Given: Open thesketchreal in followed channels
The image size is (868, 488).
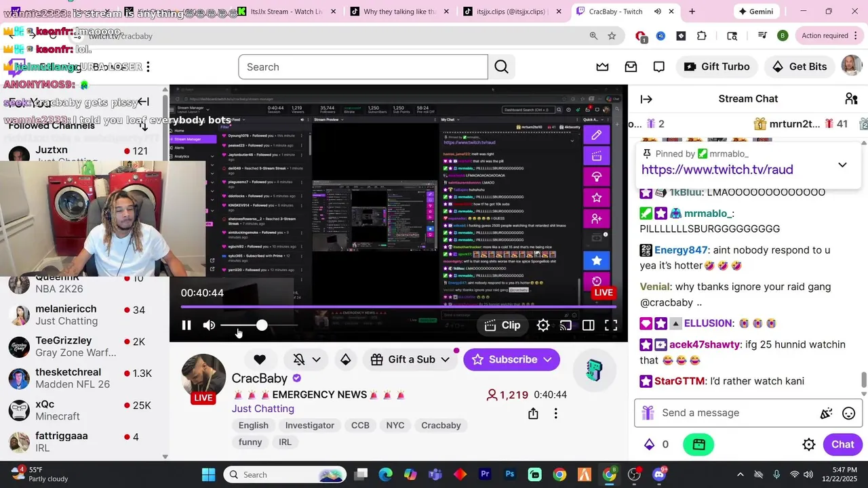Looking at the screenshot, I should [x=83, y=378].
